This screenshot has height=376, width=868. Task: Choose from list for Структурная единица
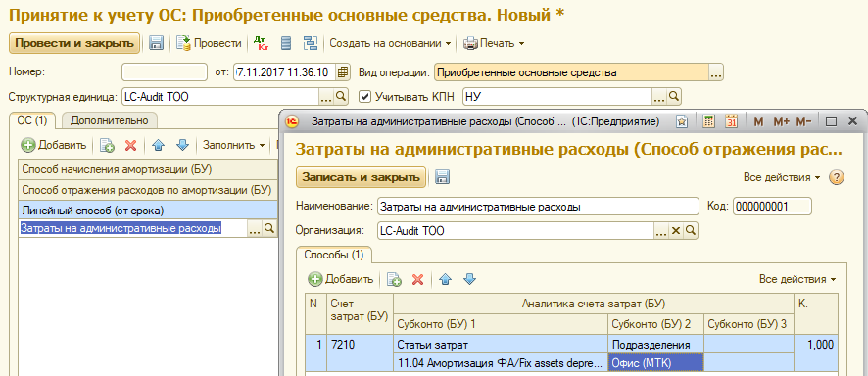(x=326, y=97)
